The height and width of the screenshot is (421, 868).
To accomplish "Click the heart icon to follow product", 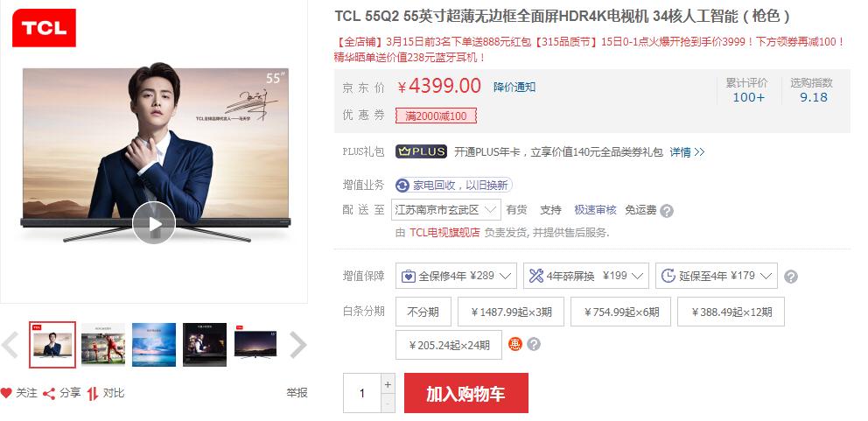I will [x=6, y=393].
